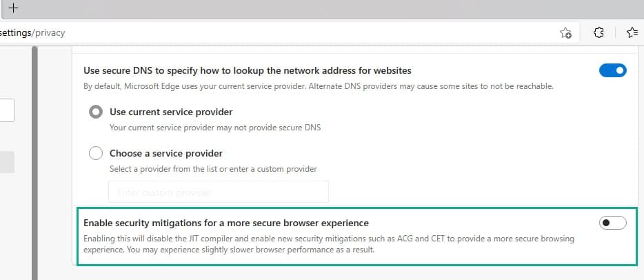Select the Use current service provider radio
The image size is (644, 280).
pyautogui.click(x=97, y=112)
